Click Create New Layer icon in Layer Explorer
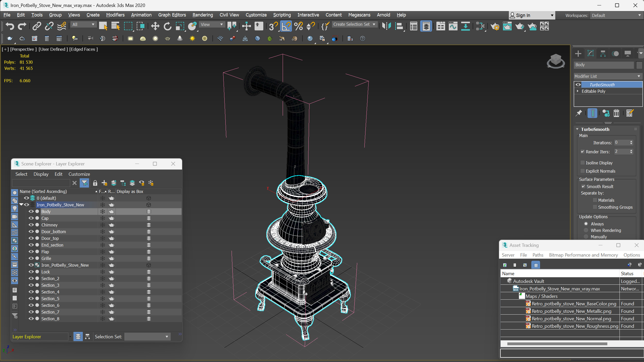Screen dimensions: 644x362 coord(104,183)
